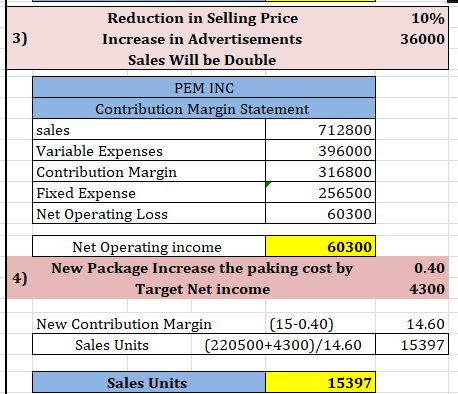The width and height of the screenshot is (458, 394).
Task: Click the 'sales' row label
Action: tap(53, 130)
